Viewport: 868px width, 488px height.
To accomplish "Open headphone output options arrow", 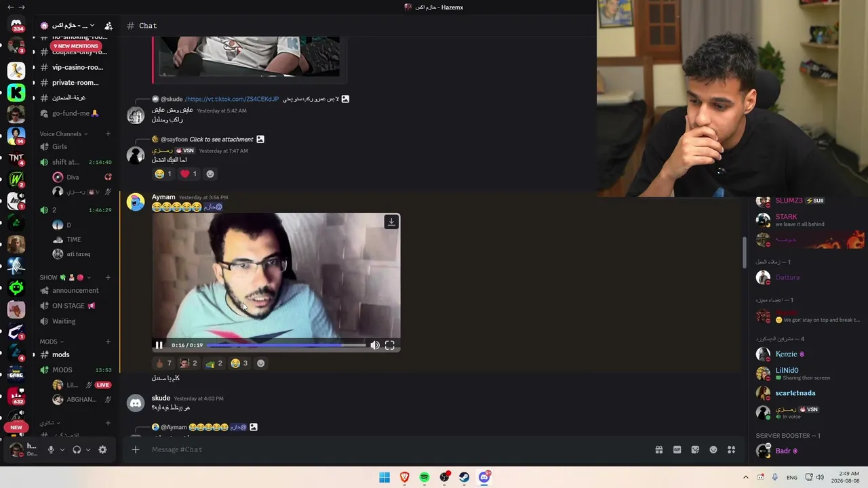I will 88,449.
